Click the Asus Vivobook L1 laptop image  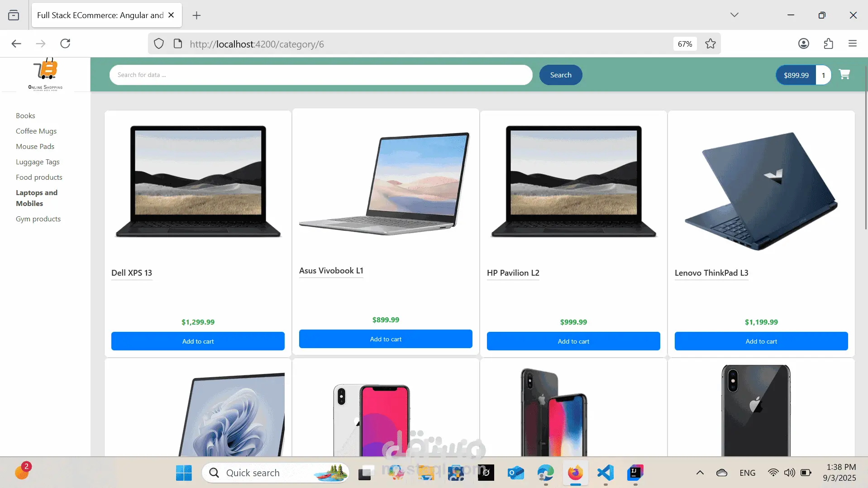385,184
